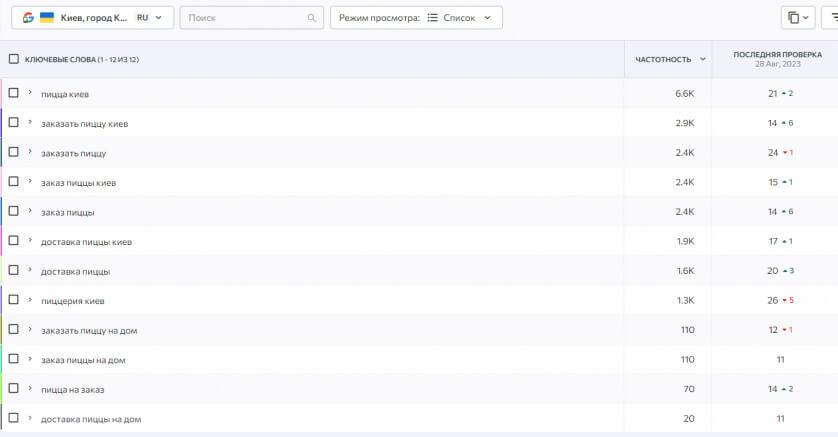Check the box for заказать пиццу киев
The width and height of the screenshot is (838, 437).
tap(14, 122)
